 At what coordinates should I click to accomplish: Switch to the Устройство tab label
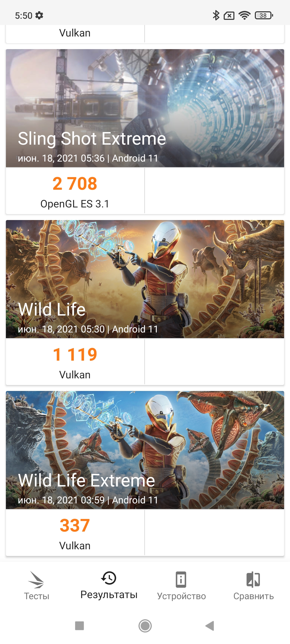tap(181, 596)
